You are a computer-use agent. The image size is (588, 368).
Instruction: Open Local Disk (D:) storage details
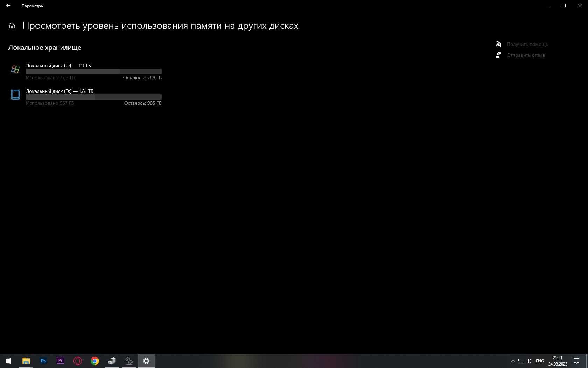point(85,97)
